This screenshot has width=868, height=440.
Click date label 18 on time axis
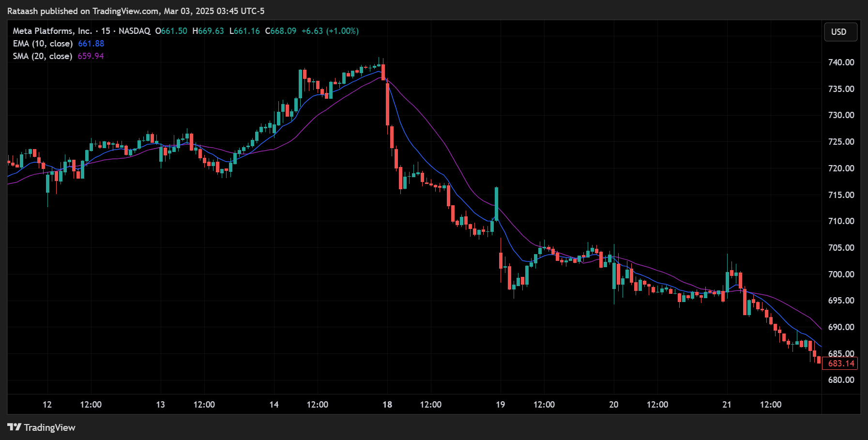[387, 405]
